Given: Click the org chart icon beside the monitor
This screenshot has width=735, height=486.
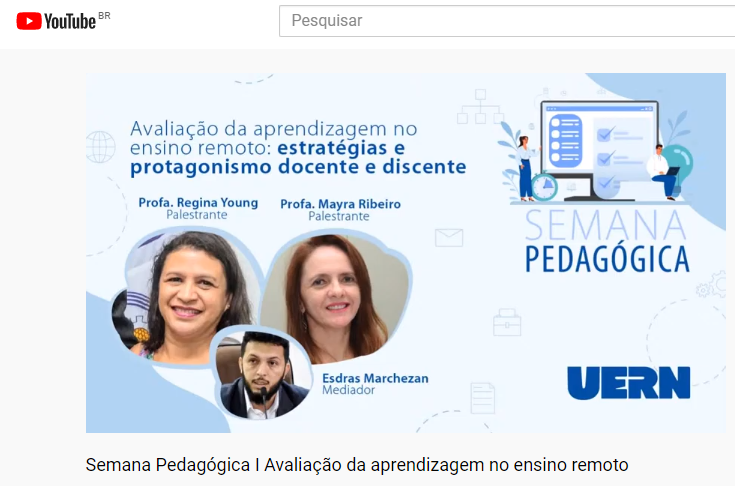Looking at the screenshot, I should coord(480,106).
